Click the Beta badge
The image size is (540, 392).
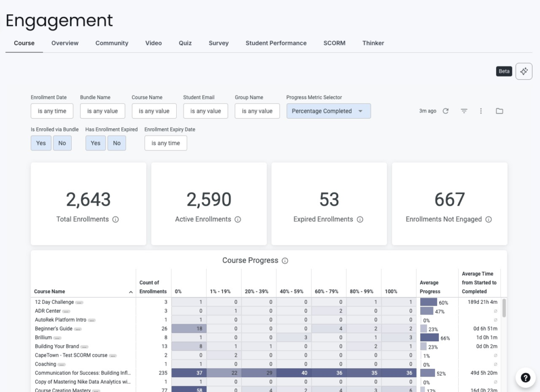504,71
